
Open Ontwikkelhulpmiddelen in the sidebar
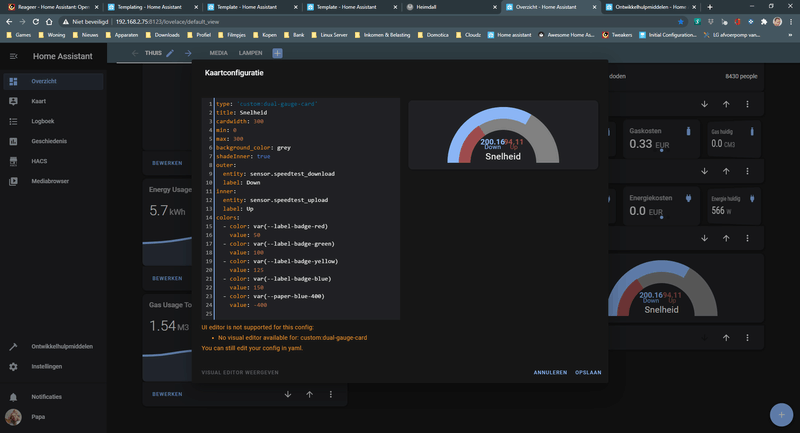[x=53, y=346]
